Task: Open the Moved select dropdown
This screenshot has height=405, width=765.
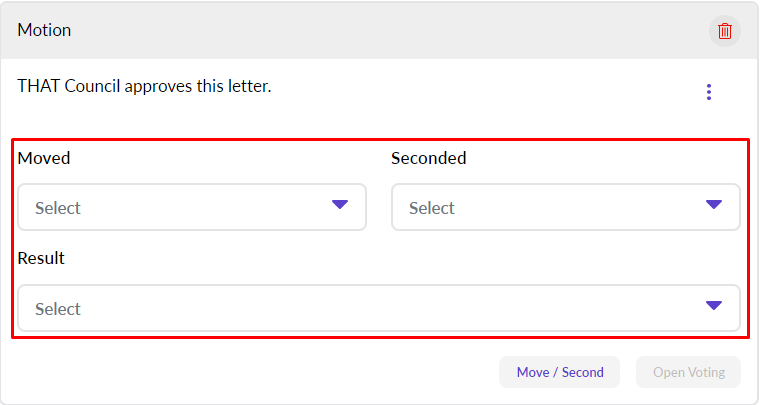Action: click(192, 207)
